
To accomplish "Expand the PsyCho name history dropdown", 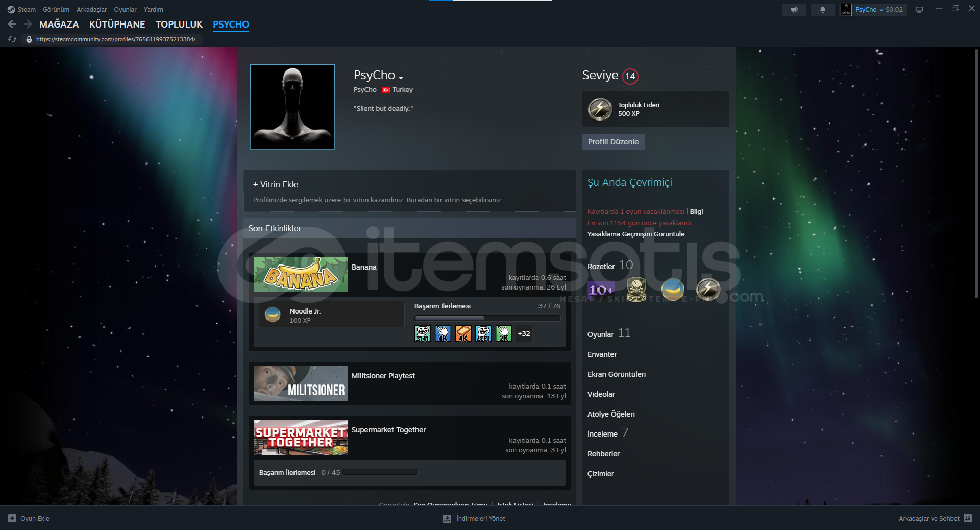I will click(401, 78).
